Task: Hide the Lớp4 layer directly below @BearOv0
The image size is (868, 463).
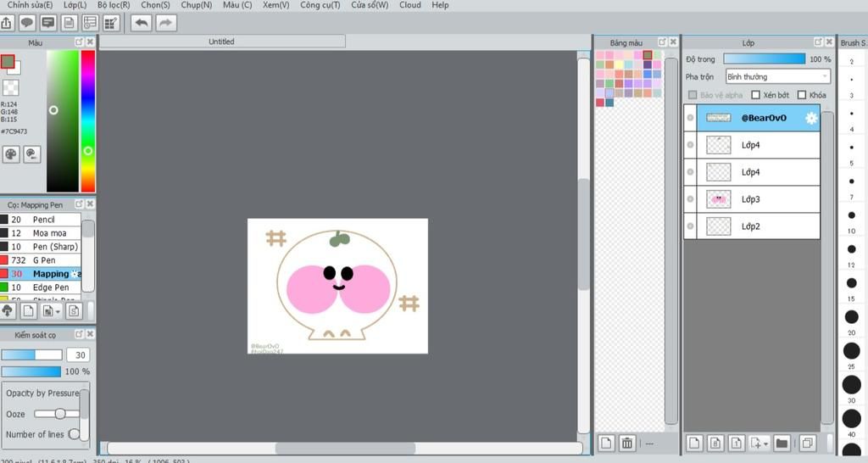Action: click(690, 145)
